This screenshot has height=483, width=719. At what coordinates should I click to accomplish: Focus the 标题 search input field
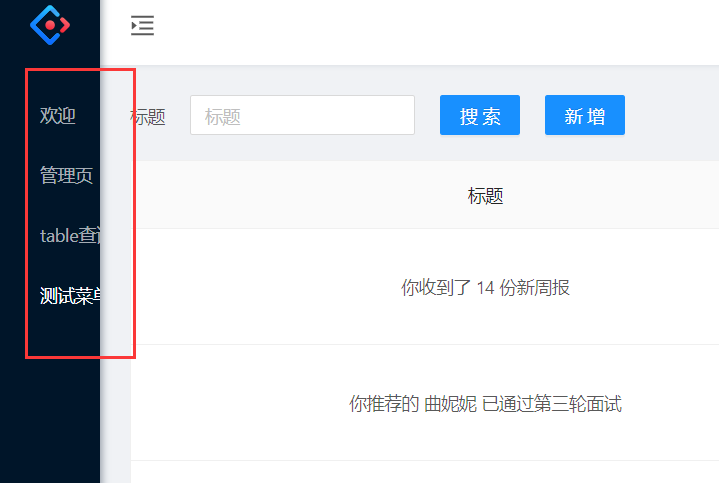point(302,115)
